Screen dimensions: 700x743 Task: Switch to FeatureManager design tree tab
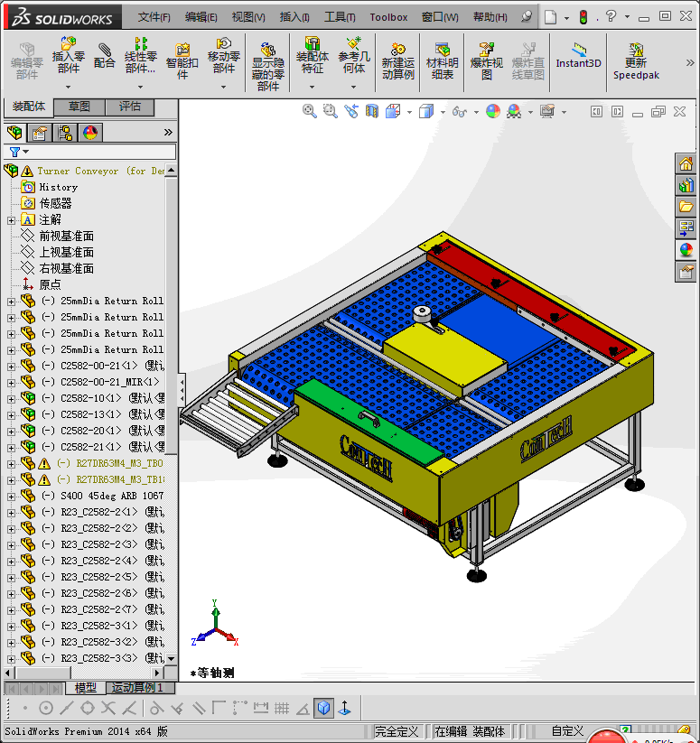15,133
